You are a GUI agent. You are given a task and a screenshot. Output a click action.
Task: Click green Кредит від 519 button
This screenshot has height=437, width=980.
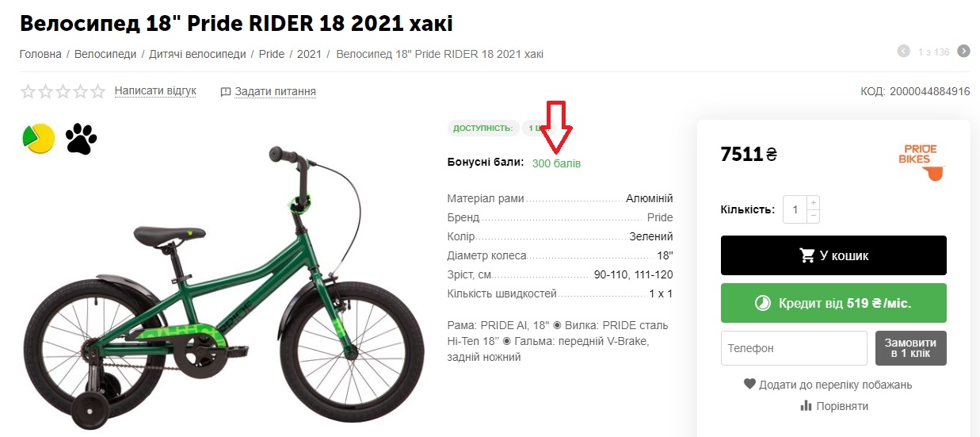point(833,303)
